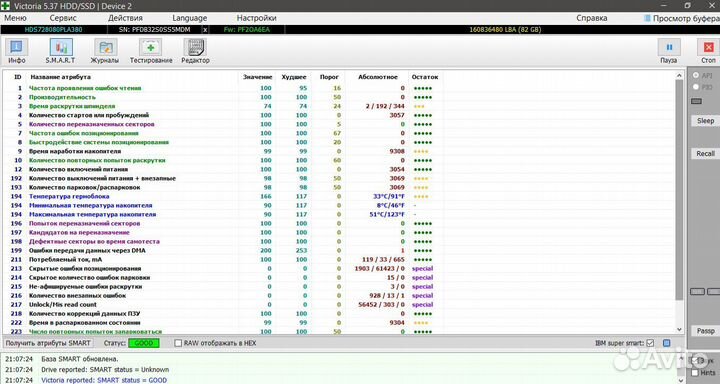Image resolution: width=720 pixels, height=384 pixels.
Task: Open the Действия menu
Action: 125,18
